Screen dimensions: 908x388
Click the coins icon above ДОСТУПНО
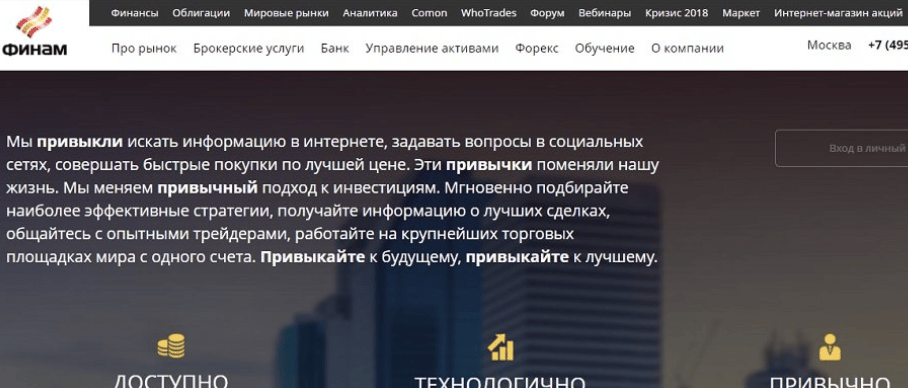coord(171,346)
